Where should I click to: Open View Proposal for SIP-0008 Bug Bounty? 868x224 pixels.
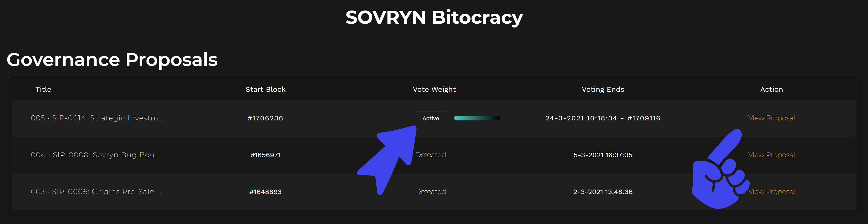tap(771, 155)
